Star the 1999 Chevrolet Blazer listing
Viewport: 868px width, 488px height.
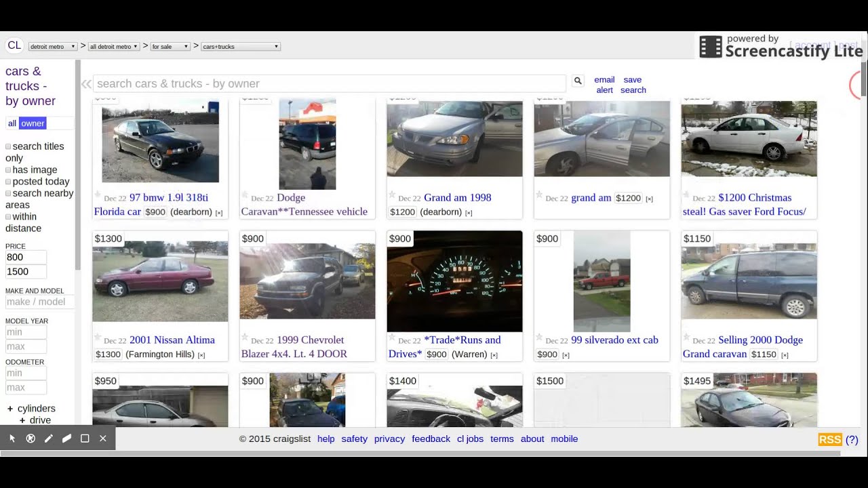click(245, 338)
